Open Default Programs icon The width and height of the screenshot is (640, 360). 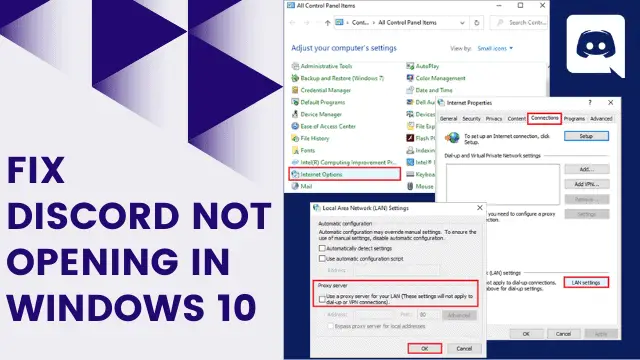coord(295,102)
